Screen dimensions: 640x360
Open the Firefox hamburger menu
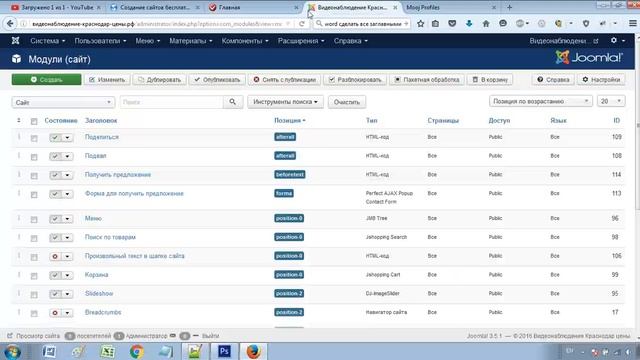click(x=632, y=24)
